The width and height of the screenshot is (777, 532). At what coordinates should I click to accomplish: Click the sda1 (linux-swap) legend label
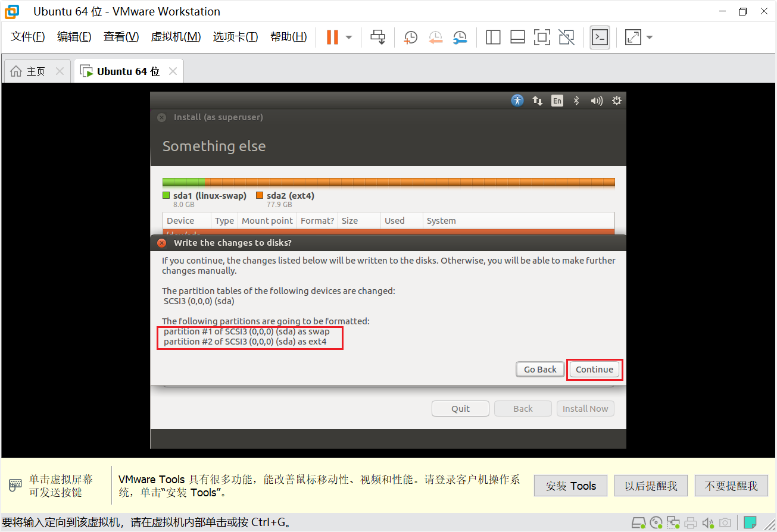[x=210, y=196]
